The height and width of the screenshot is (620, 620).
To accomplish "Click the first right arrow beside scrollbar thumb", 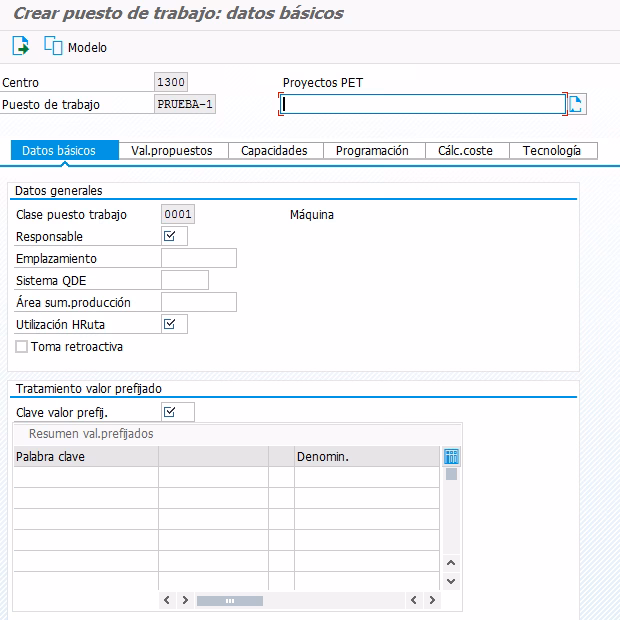I will [x=185, y=600].
